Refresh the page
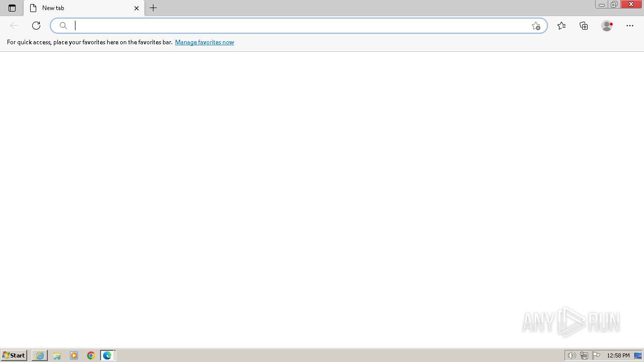 [x=36, y=26]
